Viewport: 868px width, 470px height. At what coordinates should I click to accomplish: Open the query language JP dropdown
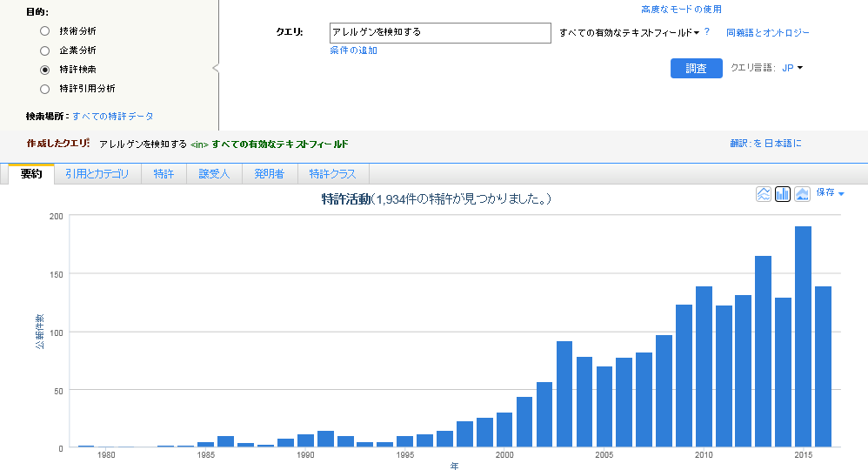[792, 68]
